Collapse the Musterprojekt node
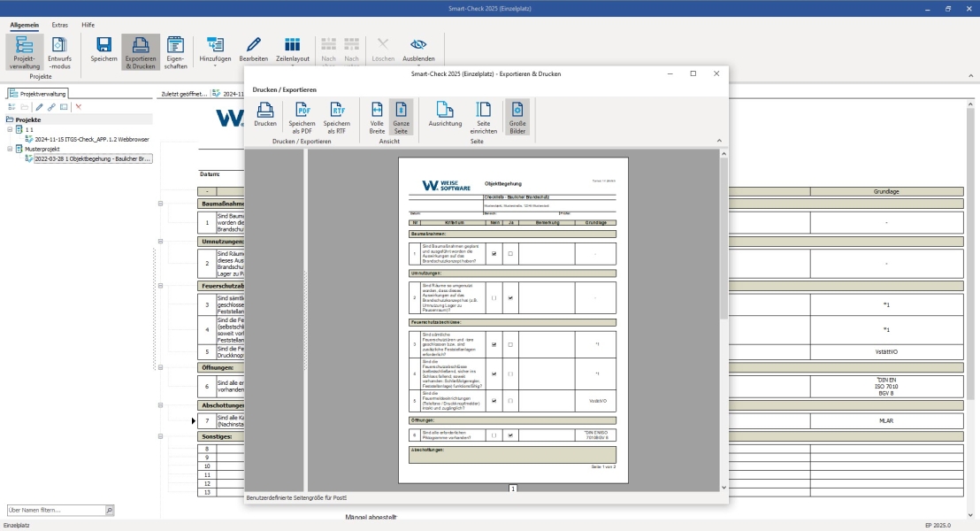 10,149
